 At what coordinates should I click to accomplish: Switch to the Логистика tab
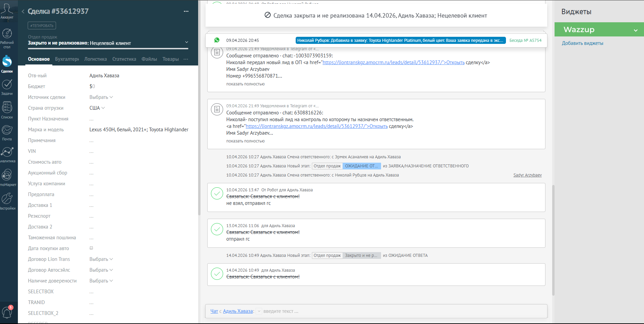96,59
